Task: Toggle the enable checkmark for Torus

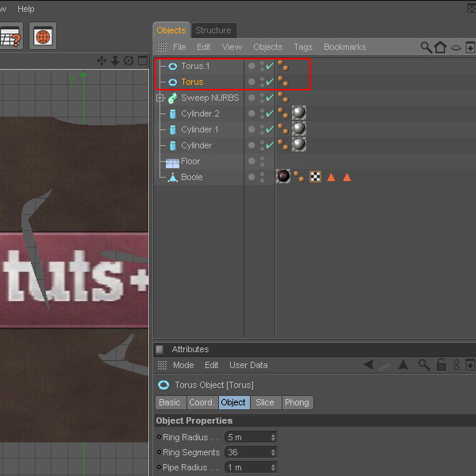Action: point(270,82)
